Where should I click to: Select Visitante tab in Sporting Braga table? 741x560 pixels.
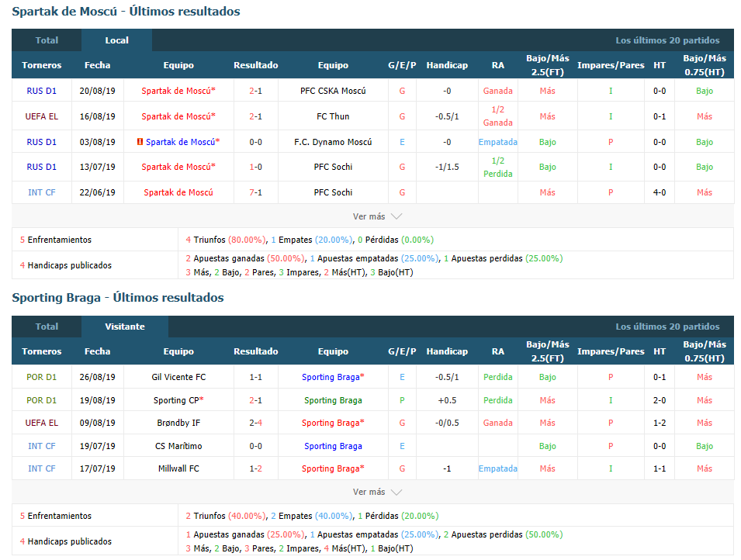(x=125, y=327)
